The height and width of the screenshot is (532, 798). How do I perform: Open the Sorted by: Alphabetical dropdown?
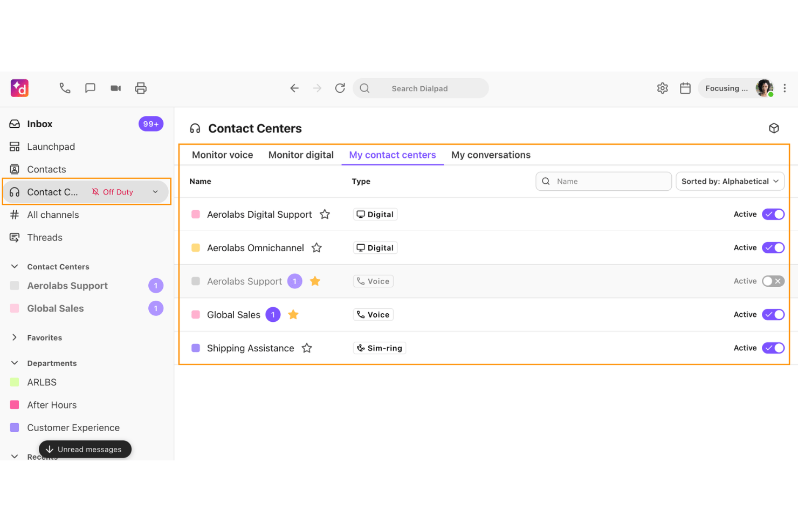point(730,182)
